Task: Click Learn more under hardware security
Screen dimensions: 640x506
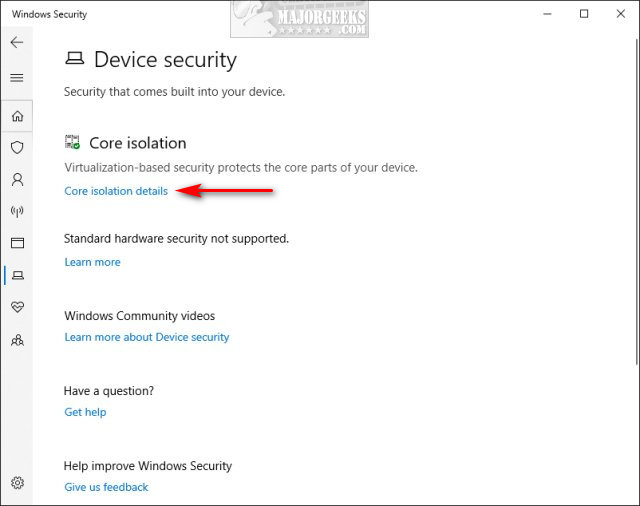Action: click(92, 262)
